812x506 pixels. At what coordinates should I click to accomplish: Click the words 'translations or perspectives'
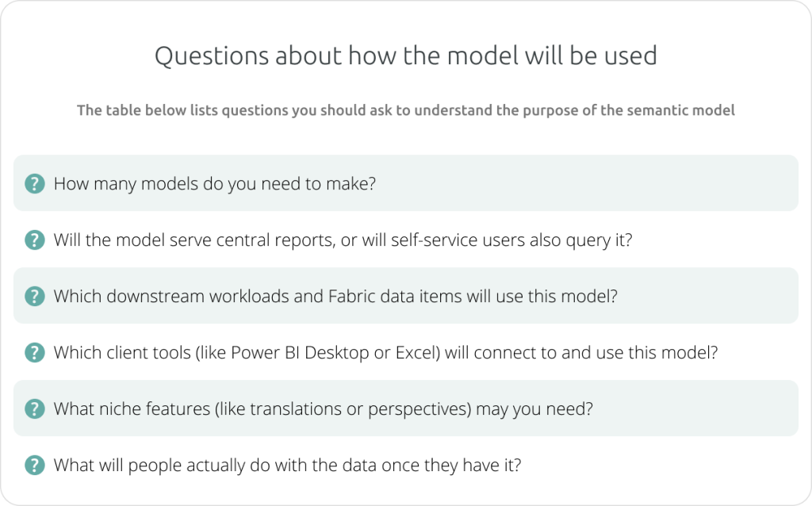358,409
